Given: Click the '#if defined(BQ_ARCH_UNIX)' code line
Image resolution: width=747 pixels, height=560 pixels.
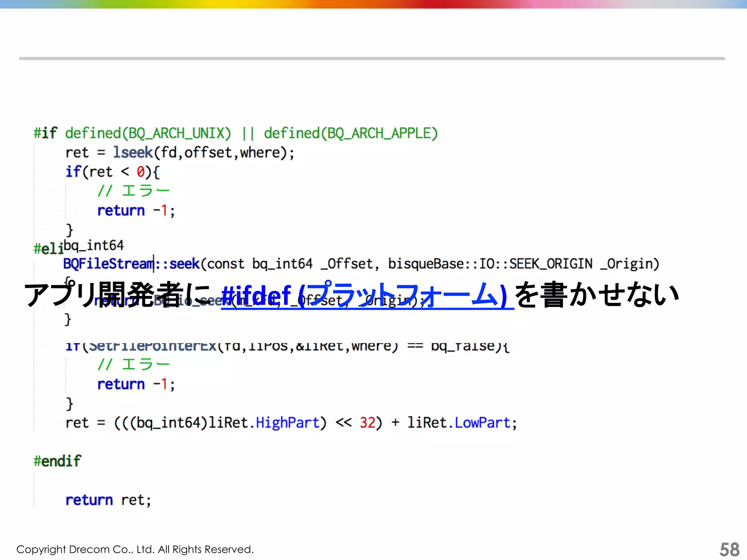Looking at the screenshot, I should coord(236,133).
